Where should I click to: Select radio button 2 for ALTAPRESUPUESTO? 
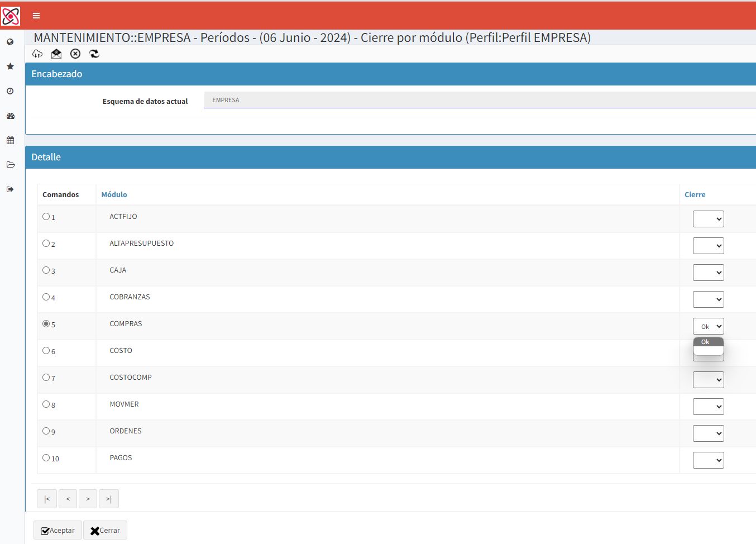point(46,244)
